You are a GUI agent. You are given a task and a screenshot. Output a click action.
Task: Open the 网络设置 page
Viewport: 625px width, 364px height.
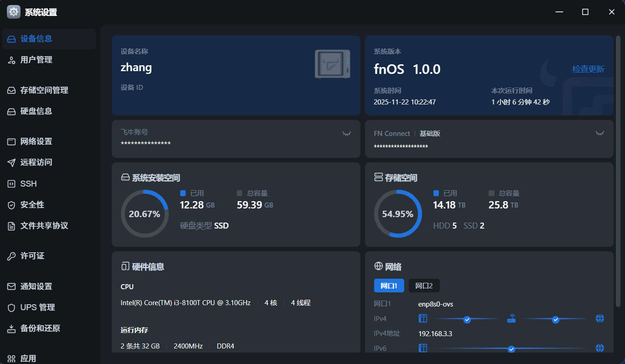(x=36, y=141)
